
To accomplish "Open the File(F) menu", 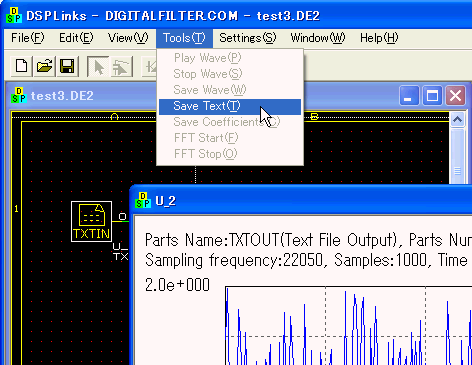I will tap(28, 38).
